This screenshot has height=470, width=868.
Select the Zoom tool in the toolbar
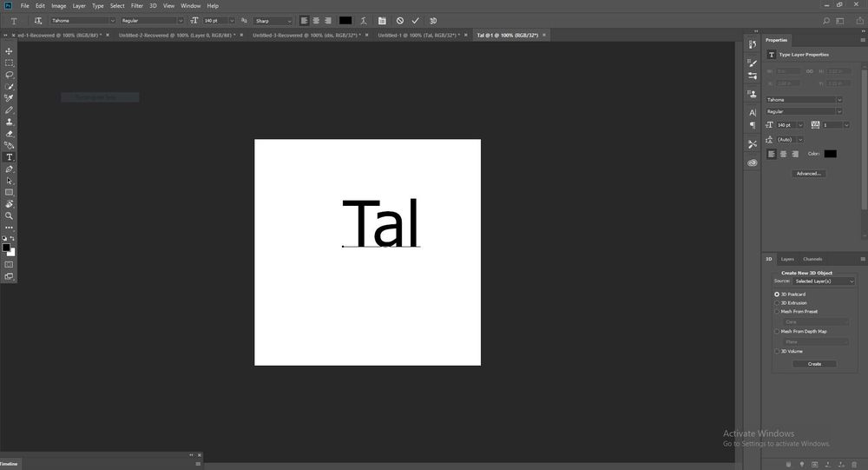click(10, 215)
